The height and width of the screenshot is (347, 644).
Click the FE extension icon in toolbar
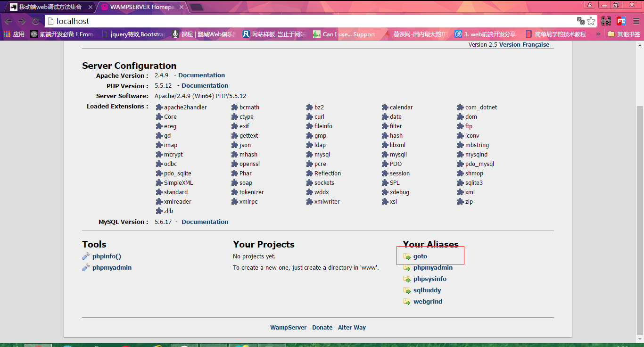(x=621, y=21)
